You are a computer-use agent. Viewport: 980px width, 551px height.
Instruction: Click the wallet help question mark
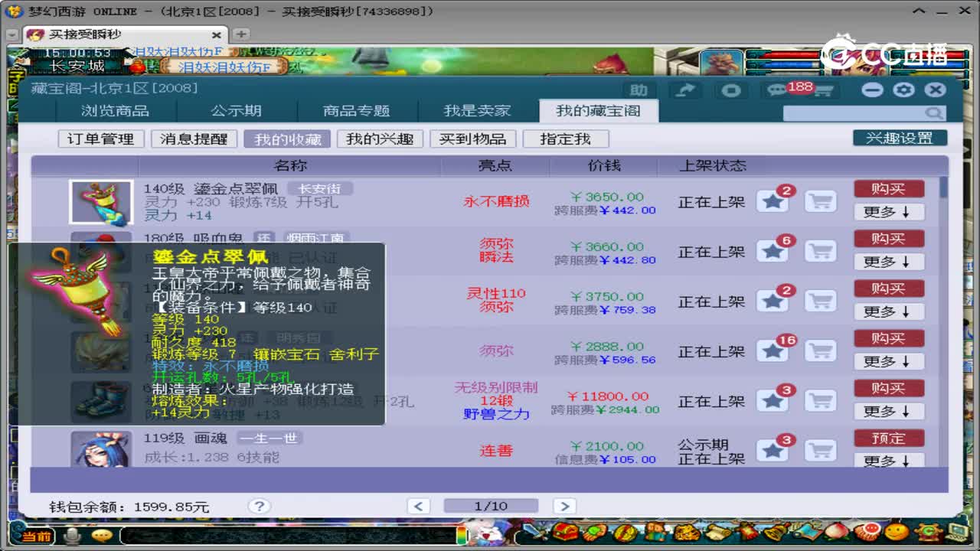(260, 506)
